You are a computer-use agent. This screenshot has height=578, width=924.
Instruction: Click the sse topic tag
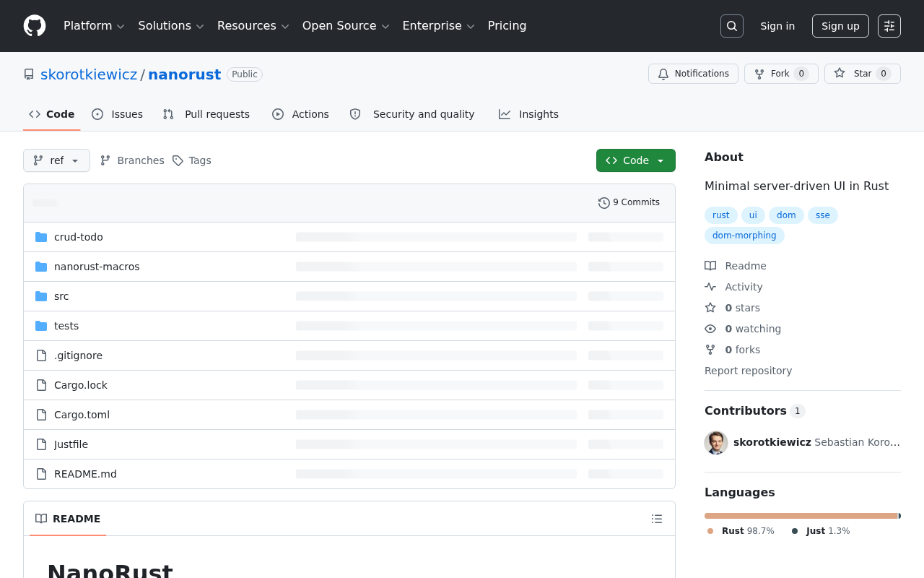pos(823,215)
